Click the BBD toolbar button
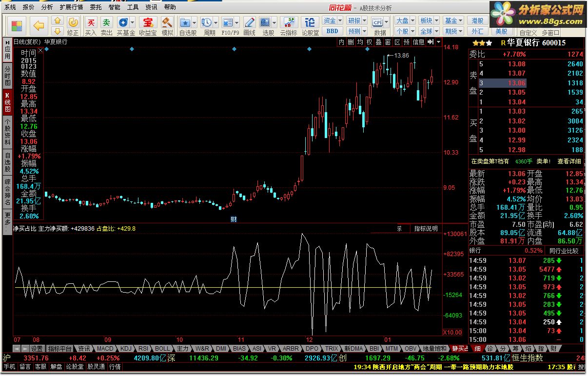588x376 pixels. click(x=332, y=31)
